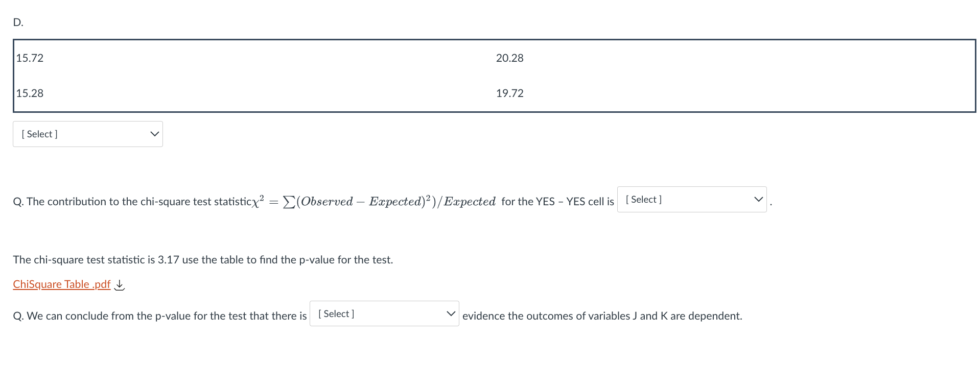980x387 pixels.
Task: Click the text stating the statistic is 3.17
Action: (202, 259)
